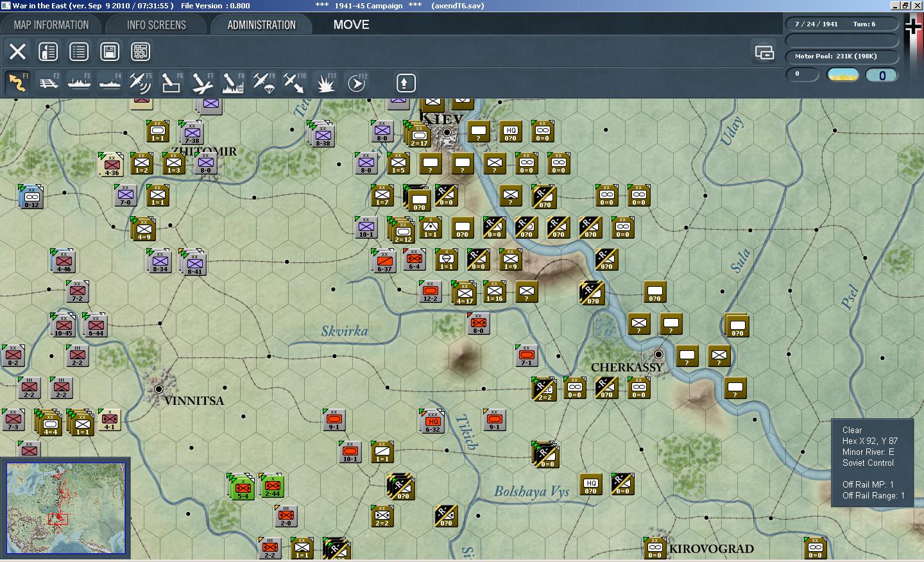Select the green 5-4 unit counter
This screenshot has width=924, height=562.
[x=242, y=488]
